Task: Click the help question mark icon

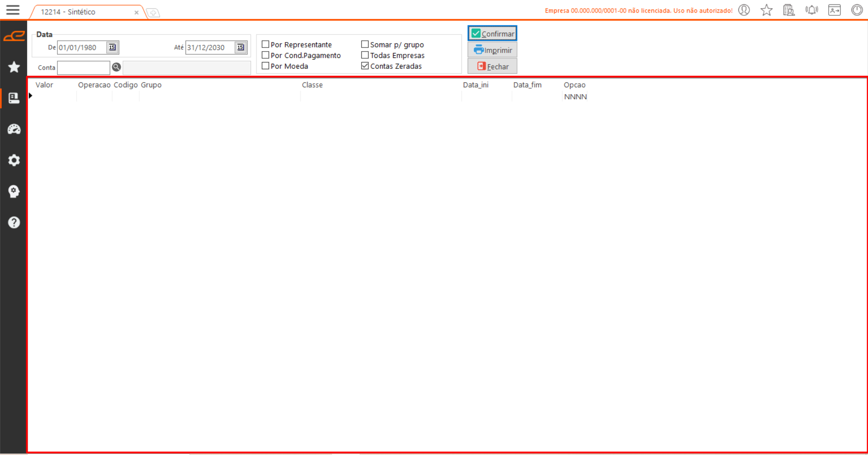Action: pos(14,223)
